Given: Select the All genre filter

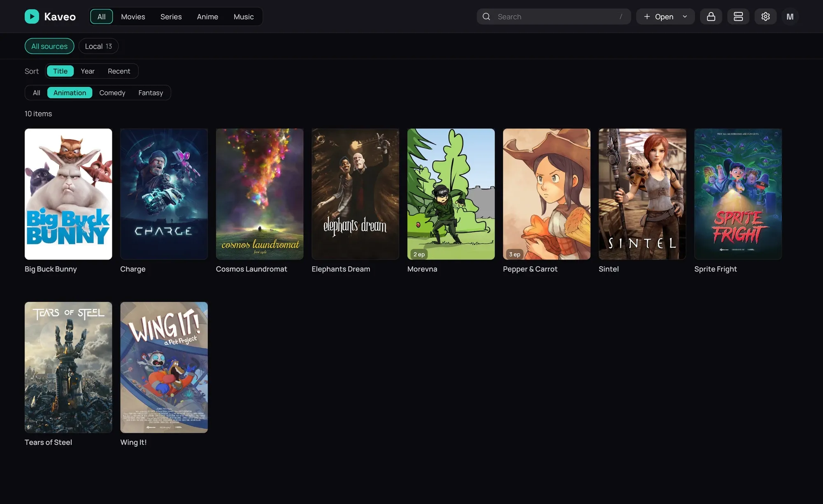Looking at the screenshot, I should (36, 93).
